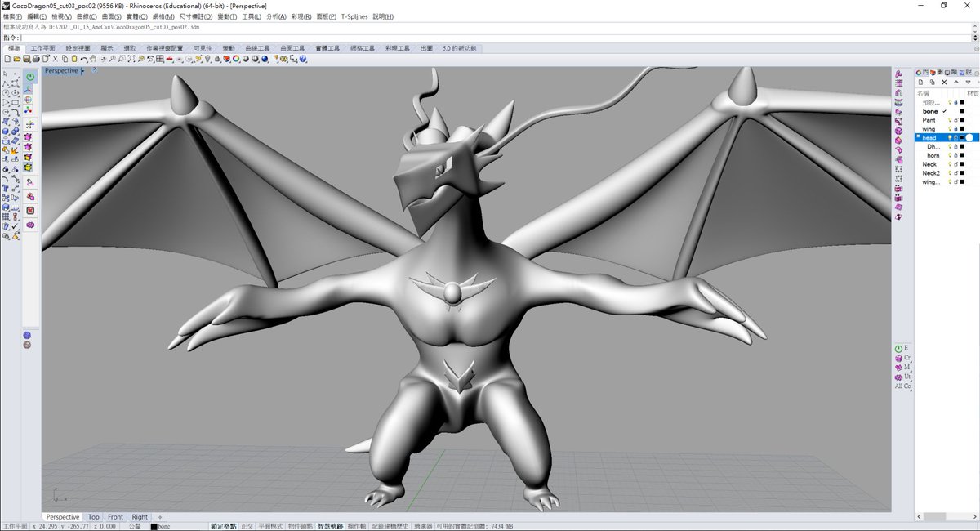Switch to the Right viewport tab
Image resolution: width=980 pixels, height=531 pixels.
point(140,517)
